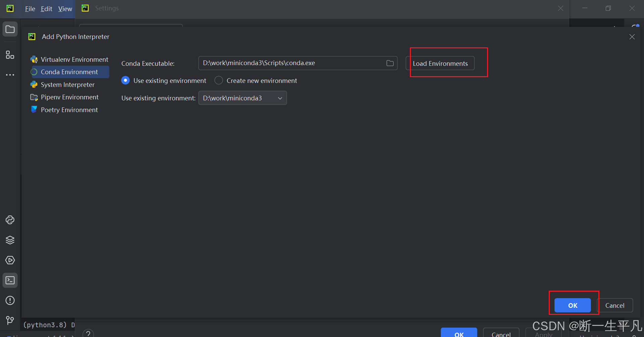Image resolution: width=644 pixels, height=337 pixels.
Task: Close the Add Python Interpreter dialog
Action: pos(632,37)
